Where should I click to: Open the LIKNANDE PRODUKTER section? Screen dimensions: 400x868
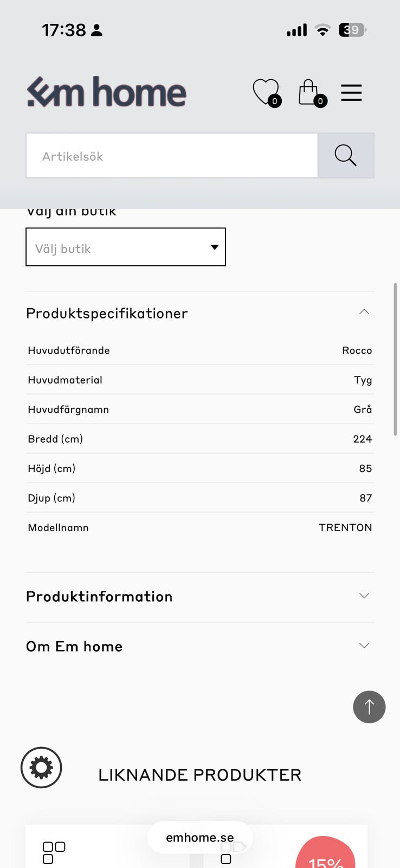[199, 775]
